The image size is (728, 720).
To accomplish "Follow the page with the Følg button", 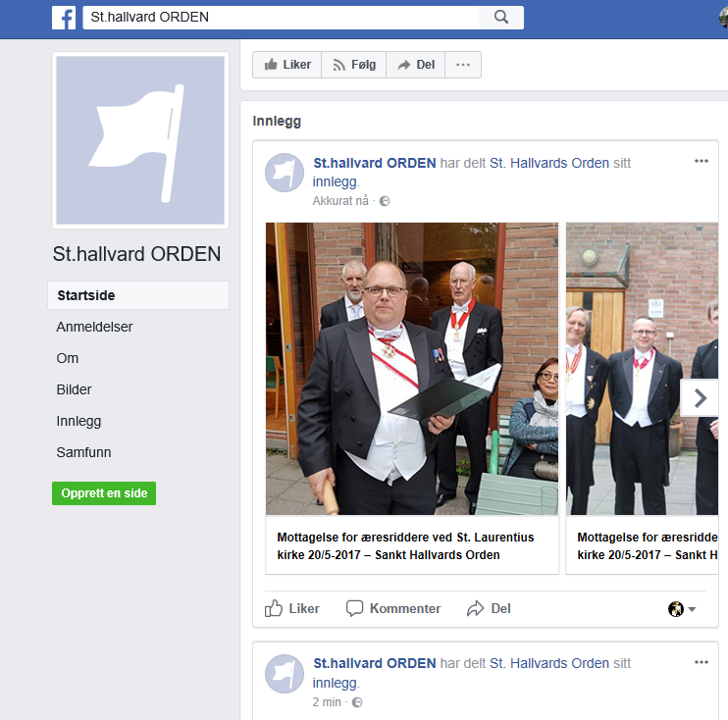I will (354, 65).
